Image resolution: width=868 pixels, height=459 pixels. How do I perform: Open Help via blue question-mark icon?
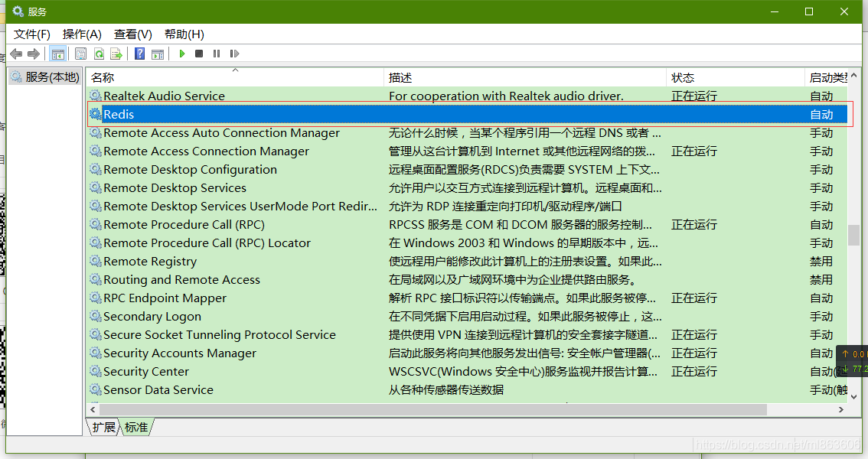(140, 54)
